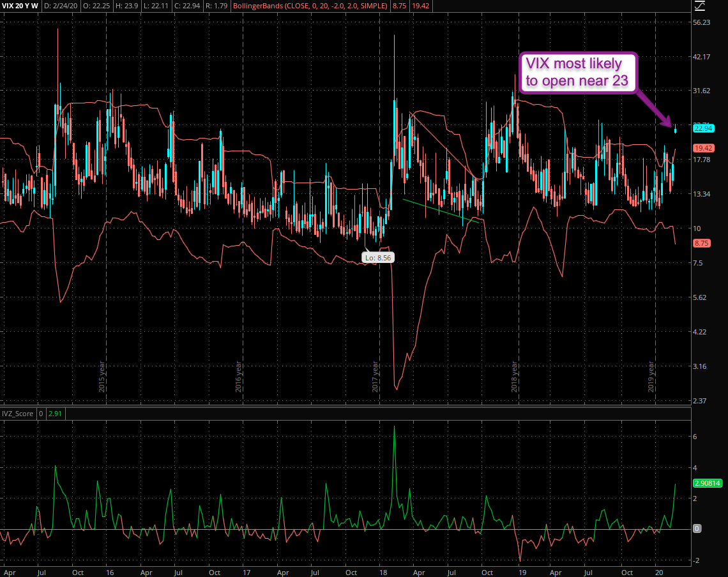Click the green 2.90814 IVZ score bubble

tap(707, 483)
